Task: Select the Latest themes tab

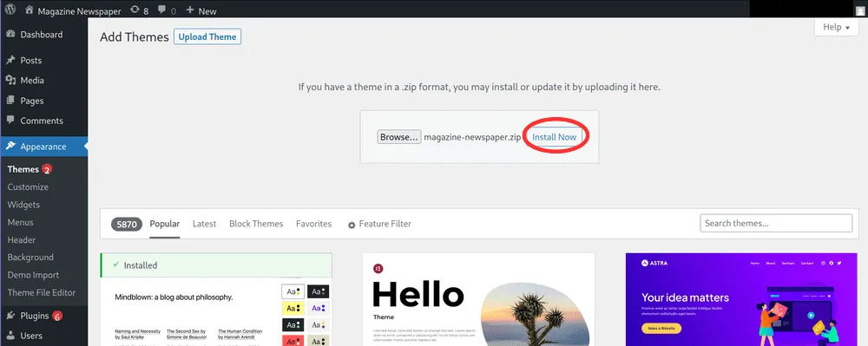Action: (204, 224)
